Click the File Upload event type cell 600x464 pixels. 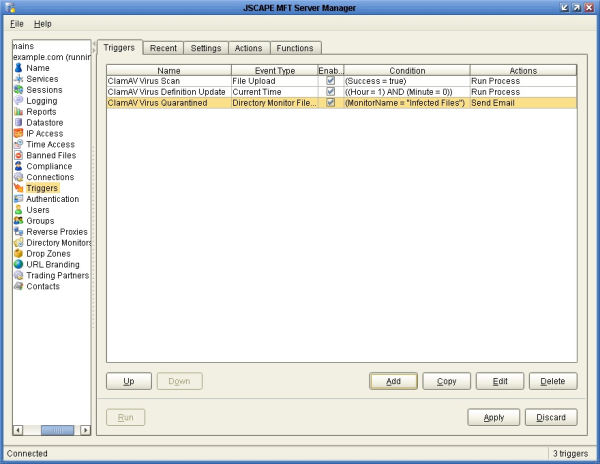[x=275, y=81]
